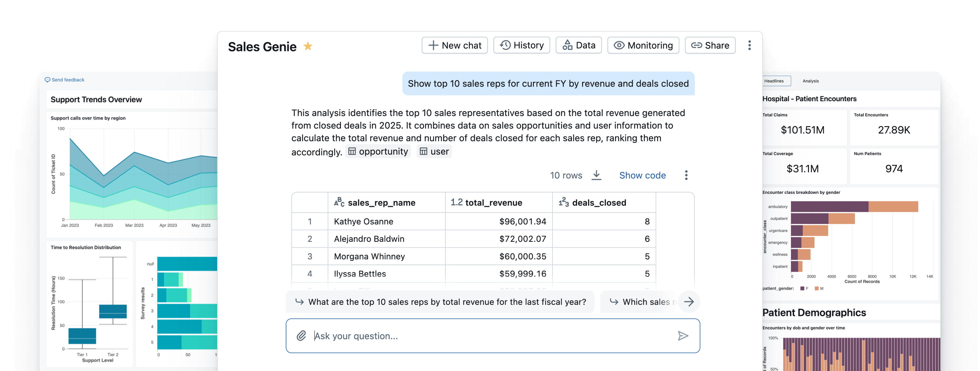Select the Ilyssa Bettles cell
This screenshot has height=371, width=980.
pos(386,274)
